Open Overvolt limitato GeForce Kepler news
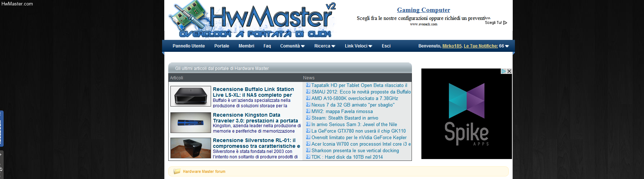 [x=359, y=137]
